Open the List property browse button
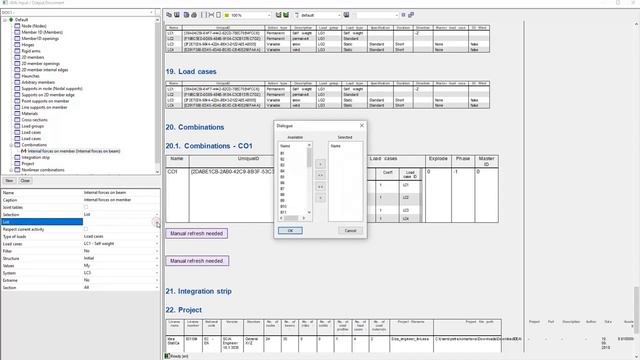The height and width of the screenshot is (360, 640). point(157,222)
